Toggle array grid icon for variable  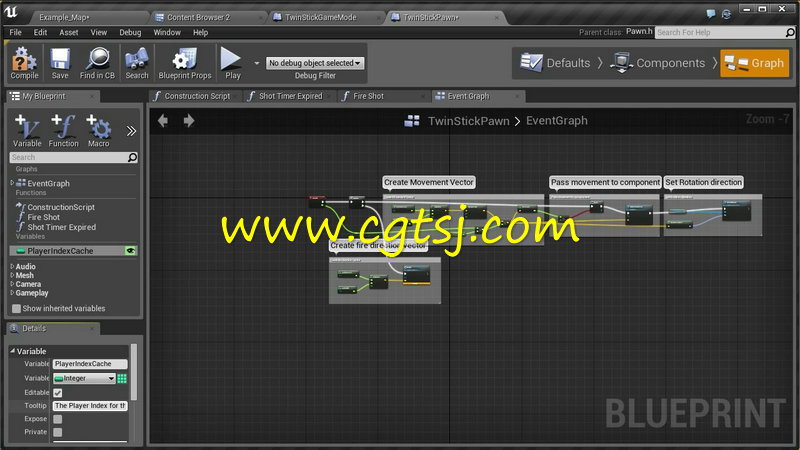point(122,378)
